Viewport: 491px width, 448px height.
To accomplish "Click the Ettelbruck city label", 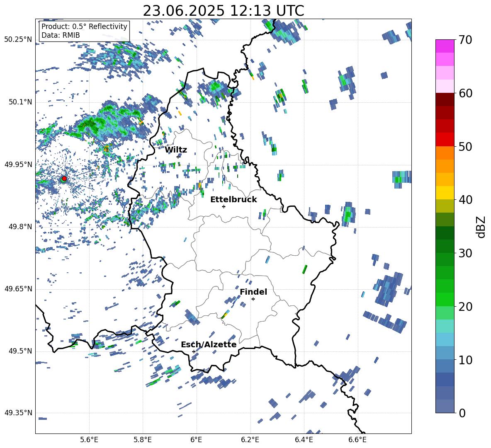I will [233, 200].
